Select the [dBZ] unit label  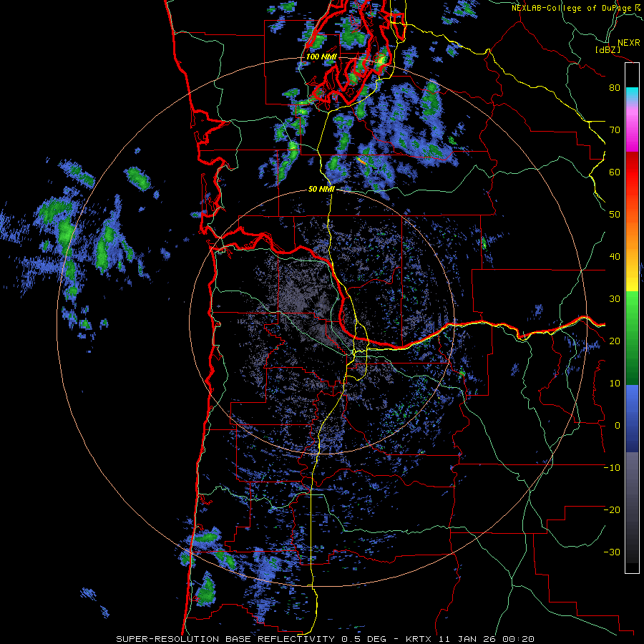(x=608, y=50)
